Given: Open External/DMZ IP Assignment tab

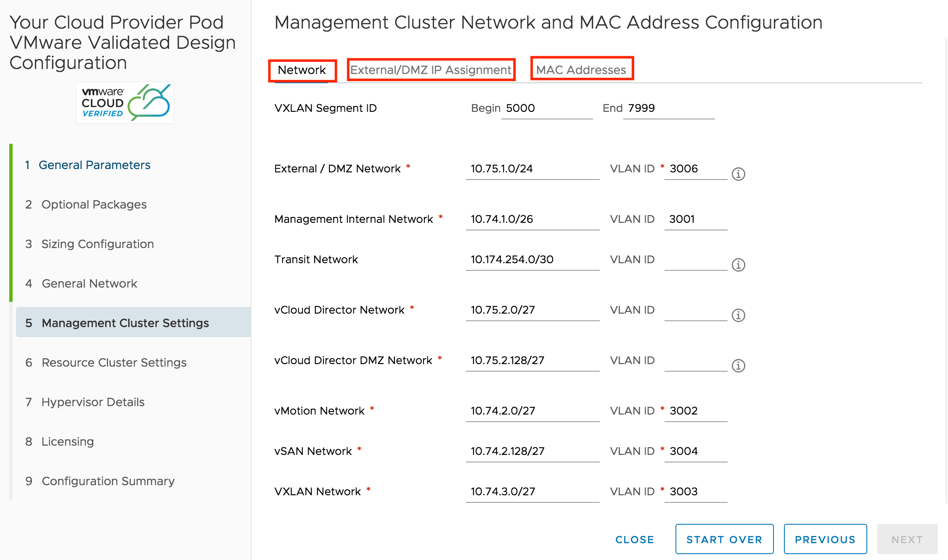Looking at the screenshot, I should [431, 70].
